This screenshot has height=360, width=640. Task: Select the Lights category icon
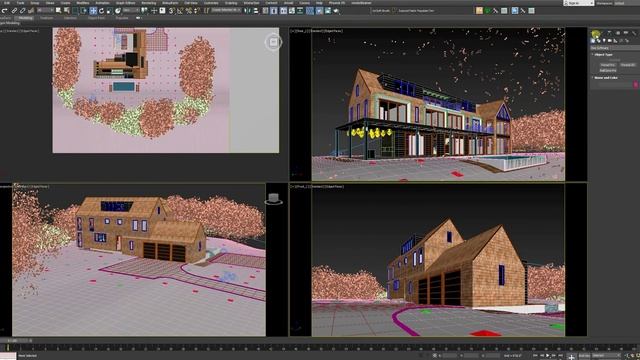(x=604, y=40)
